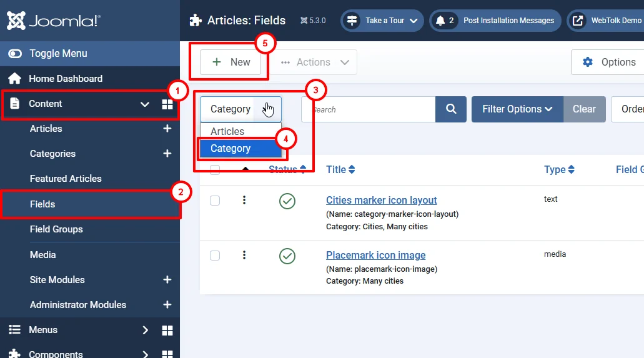Click Joomla version 5.3.0 badge

pos(313,21)
